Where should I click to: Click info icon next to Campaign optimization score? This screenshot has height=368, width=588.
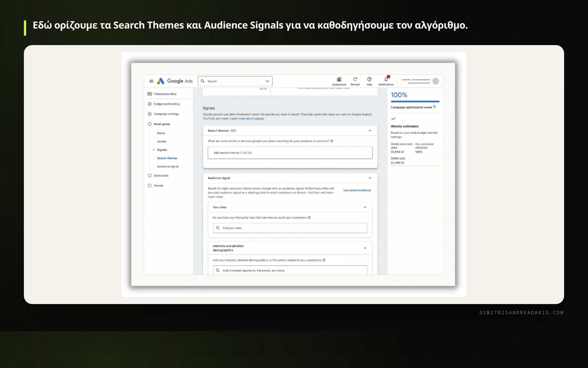point(434,107)
